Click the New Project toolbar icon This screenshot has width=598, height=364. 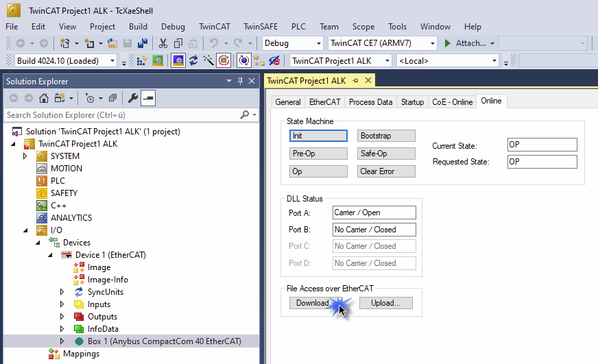[65, 43]
